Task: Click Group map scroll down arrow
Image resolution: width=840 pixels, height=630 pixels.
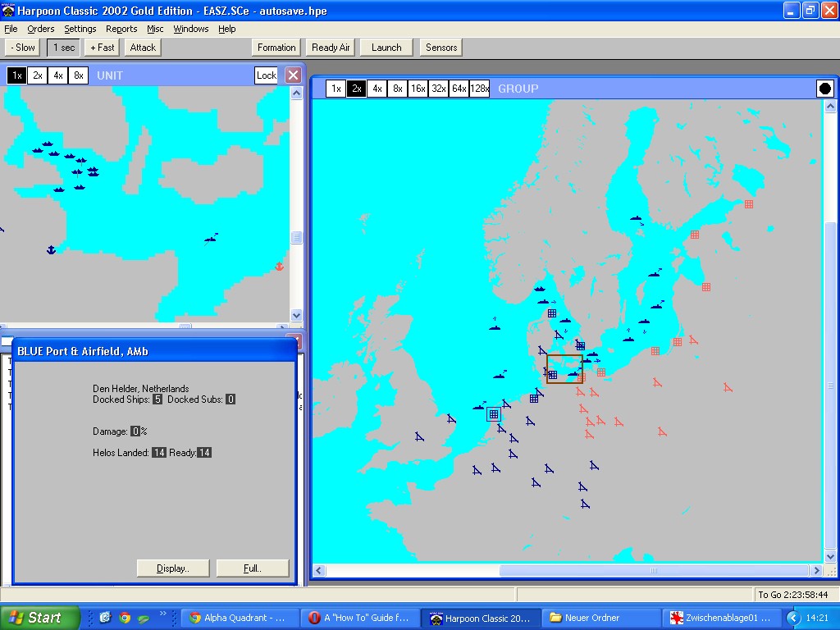Action: click(x=830, y=557)
